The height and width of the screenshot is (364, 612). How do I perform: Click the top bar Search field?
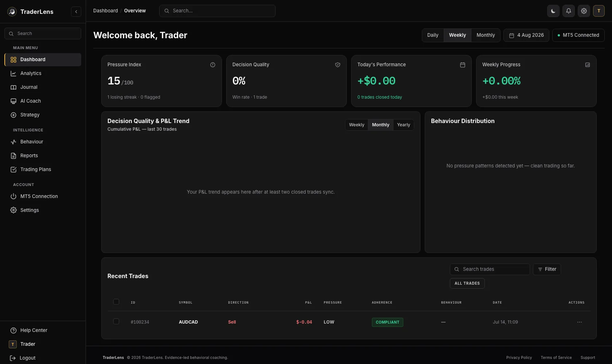[217, 11]
